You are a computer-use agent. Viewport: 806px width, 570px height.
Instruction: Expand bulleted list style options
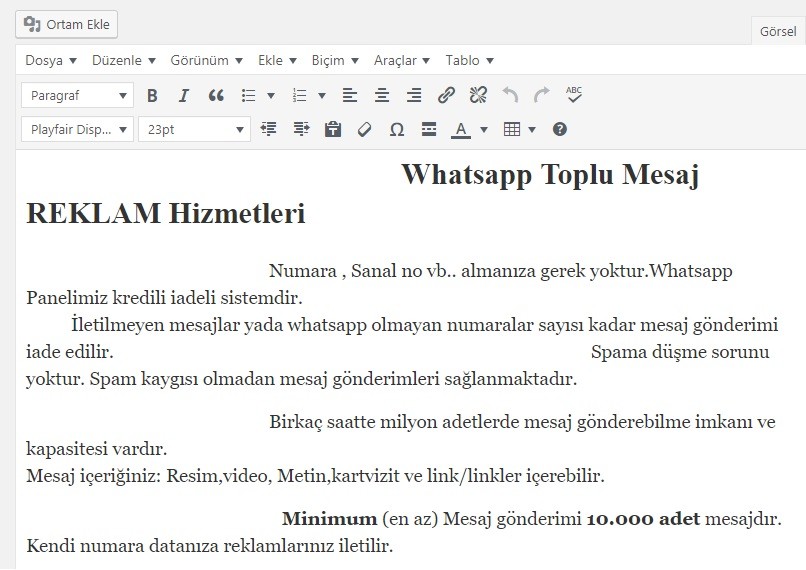(x=271, y=95)
